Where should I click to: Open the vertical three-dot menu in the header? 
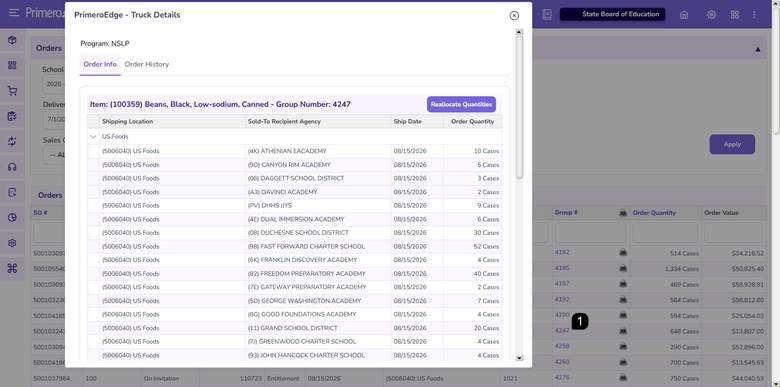click(754, 14)
